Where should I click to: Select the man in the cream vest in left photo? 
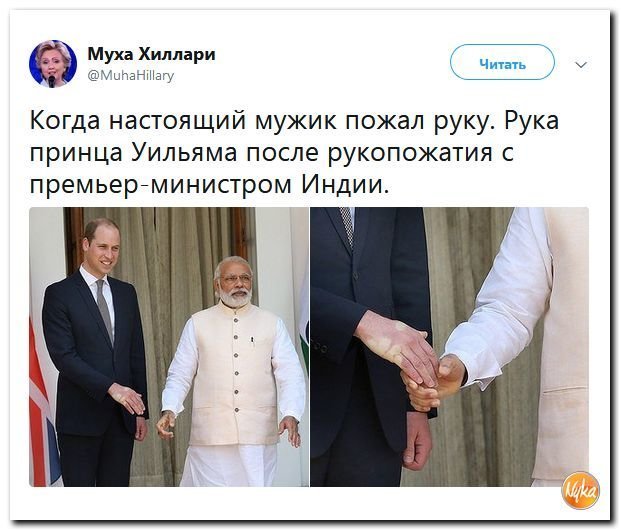click(234, 371)
